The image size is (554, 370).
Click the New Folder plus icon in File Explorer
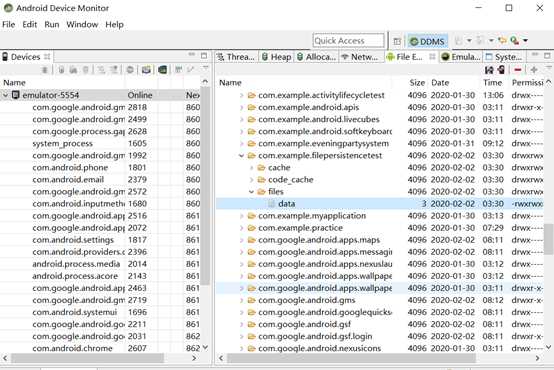coord(534,70)
